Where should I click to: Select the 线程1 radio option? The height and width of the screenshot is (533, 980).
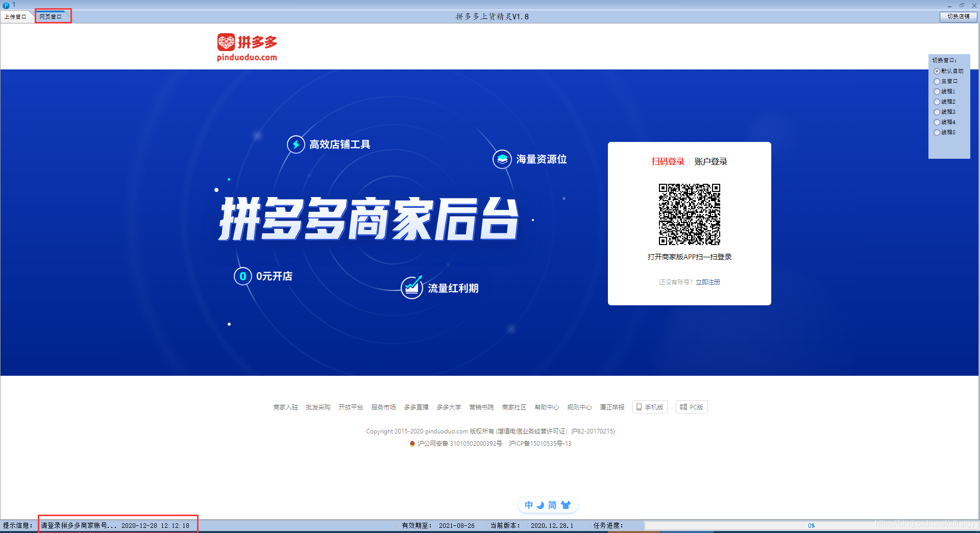coord(945,91)
